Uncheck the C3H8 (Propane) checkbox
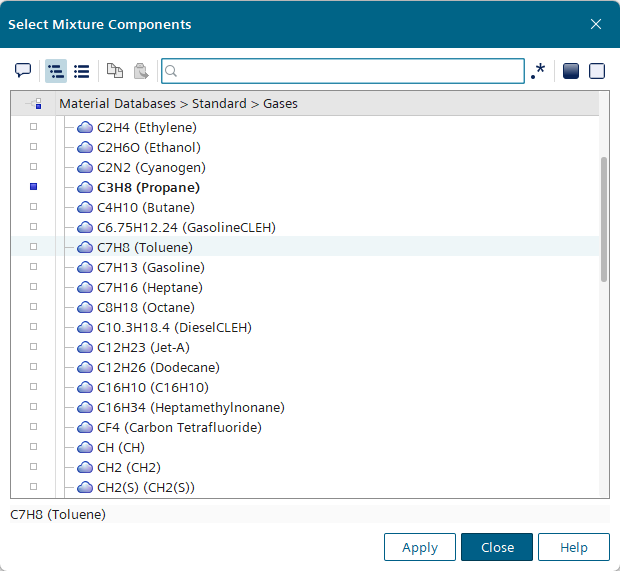This screenshot has width=620, height=571. [33, 187]
